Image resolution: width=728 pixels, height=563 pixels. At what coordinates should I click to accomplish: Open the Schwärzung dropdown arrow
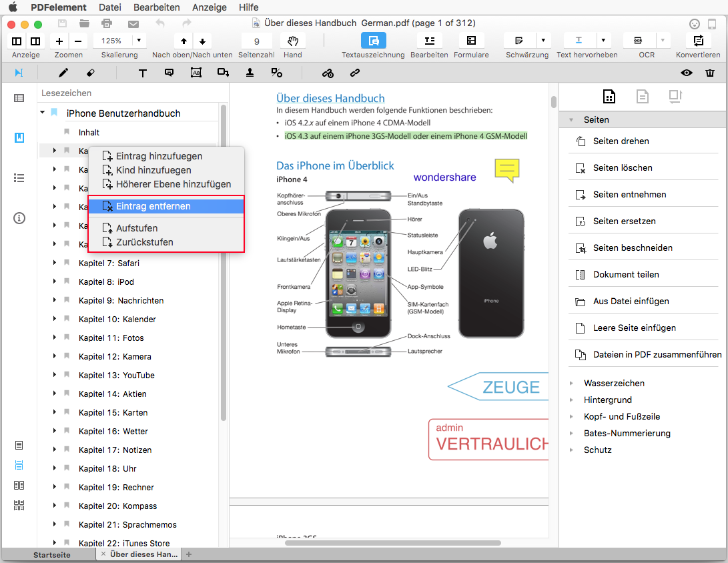pos(543,41)
